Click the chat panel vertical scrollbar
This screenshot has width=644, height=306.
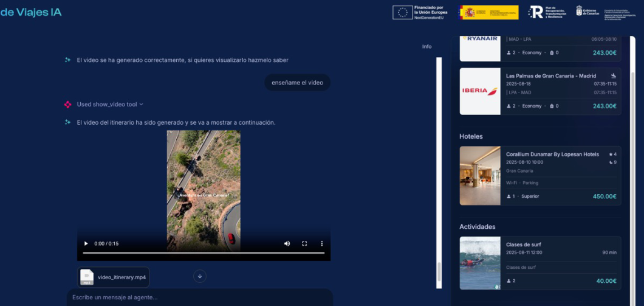pyautogui.click(x=439, y=173)
